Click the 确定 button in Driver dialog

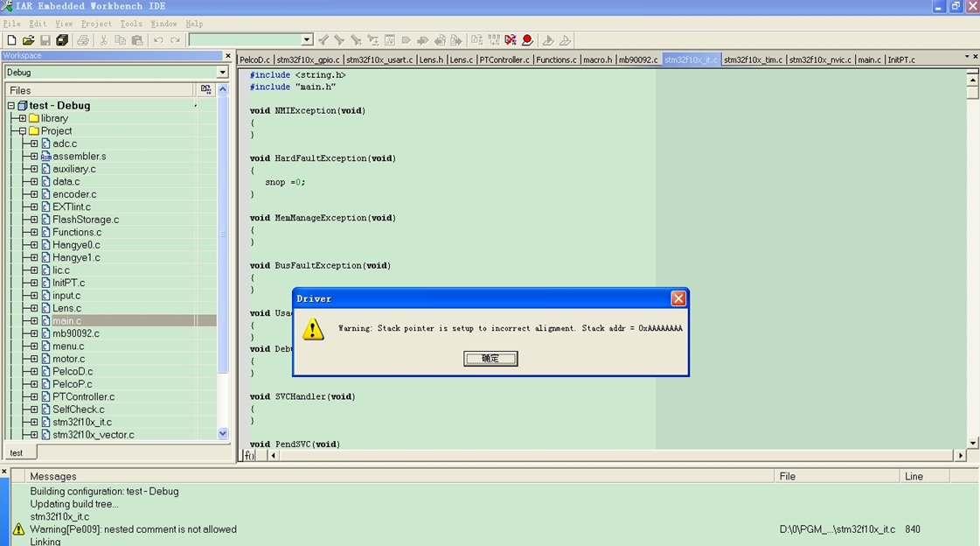tap(490, 359)
